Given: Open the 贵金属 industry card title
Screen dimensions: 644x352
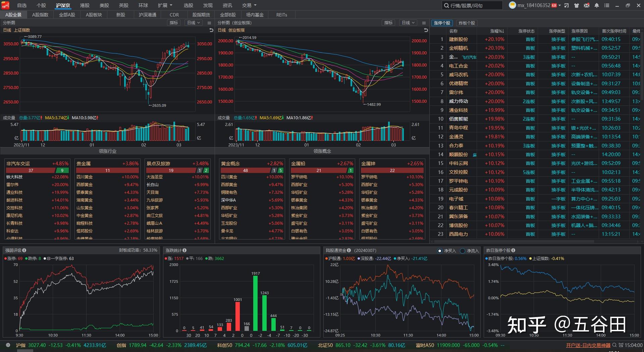Looking at the screenshot, I should point(84,164).
